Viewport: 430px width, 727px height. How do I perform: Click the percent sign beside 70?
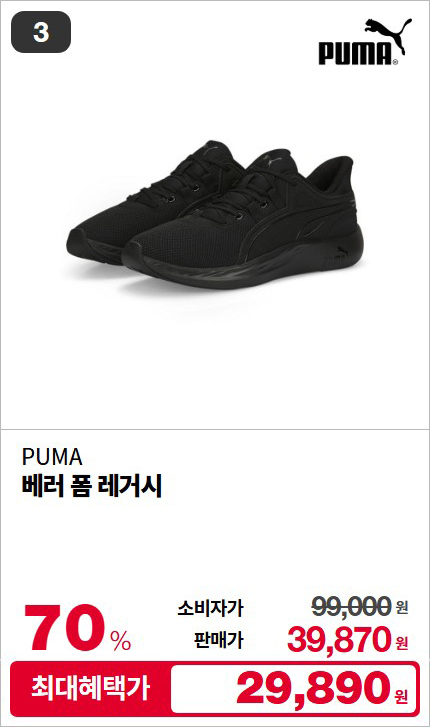coord(121,640)
